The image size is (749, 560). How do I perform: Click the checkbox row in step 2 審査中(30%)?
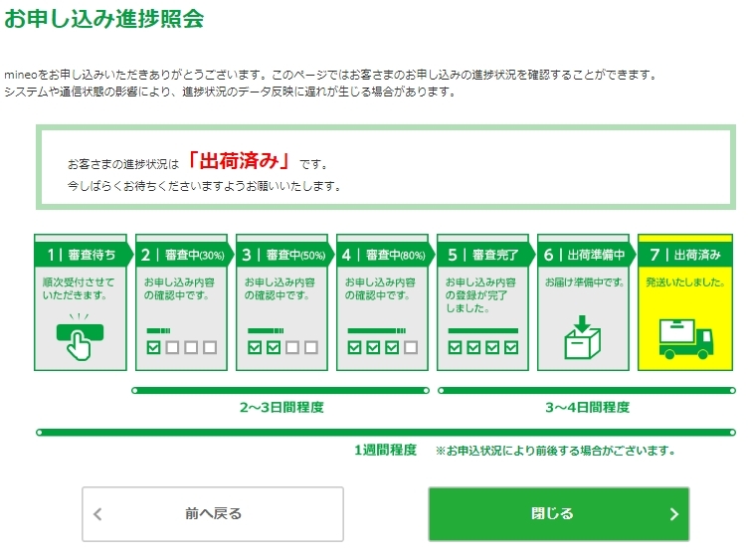(181, 347)
